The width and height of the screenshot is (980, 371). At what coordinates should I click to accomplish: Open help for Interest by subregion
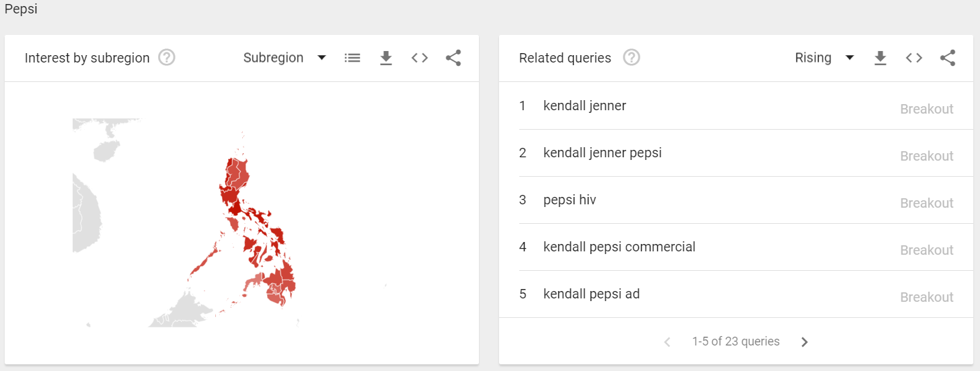click(x=167, y=58)
